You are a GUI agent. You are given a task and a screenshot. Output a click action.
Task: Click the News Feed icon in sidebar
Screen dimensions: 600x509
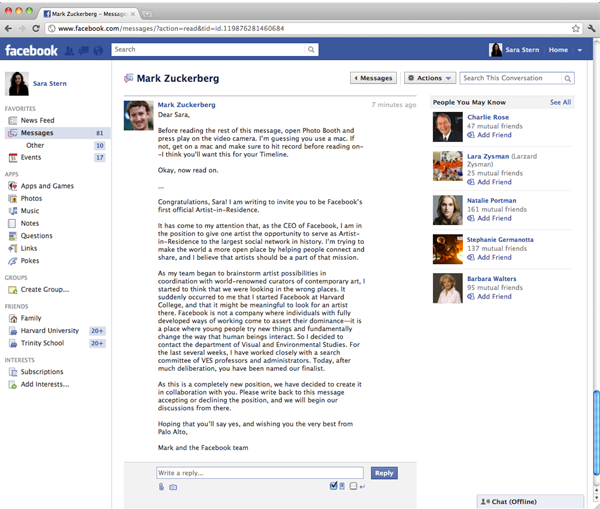click(13, 121)
